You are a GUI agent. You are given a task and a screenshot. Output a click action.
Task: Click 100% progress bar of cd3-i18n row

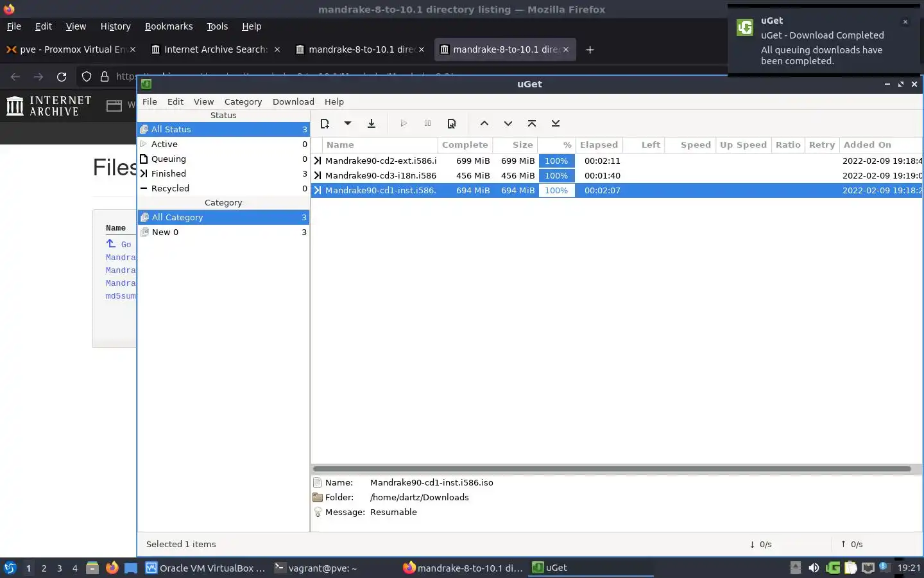[x=556, y=175]
